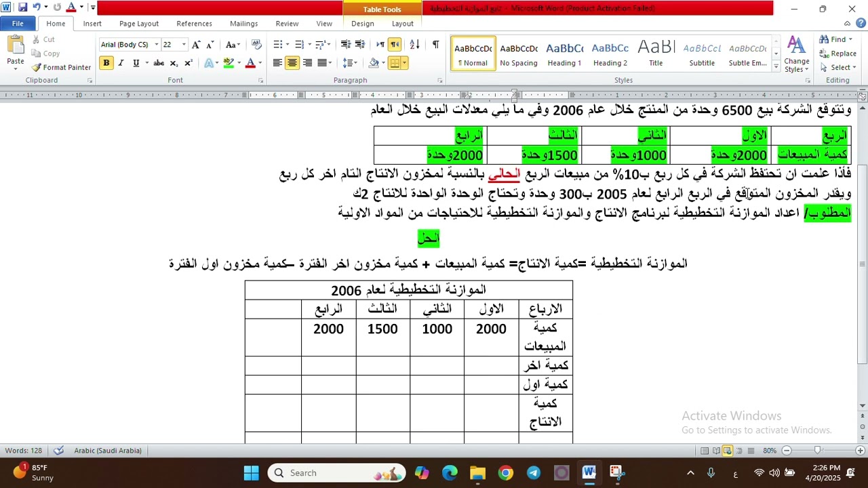This screenshot has height=488, width=868.
Task: Toggle left-to-right text direction
Action: point(380,45)
